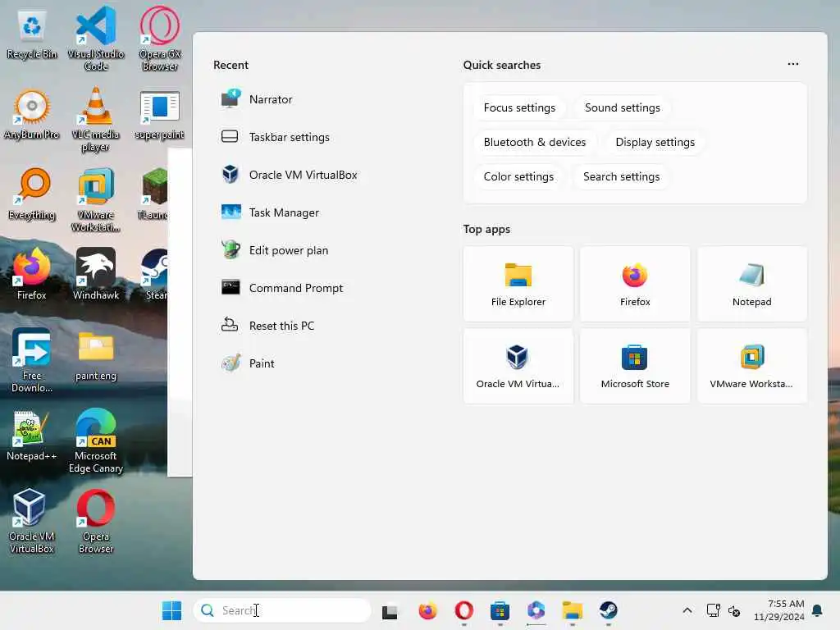Select superpaint desktop shortcut
Screen dimensions: 840x630
pyautogui.click(x=160, y=115)
